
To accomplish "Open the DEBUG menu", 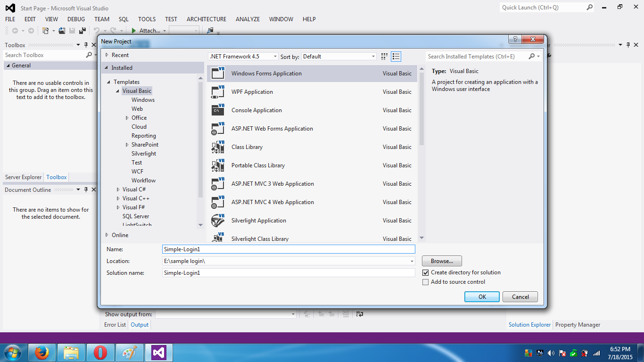I will click(x=76, y=19).
